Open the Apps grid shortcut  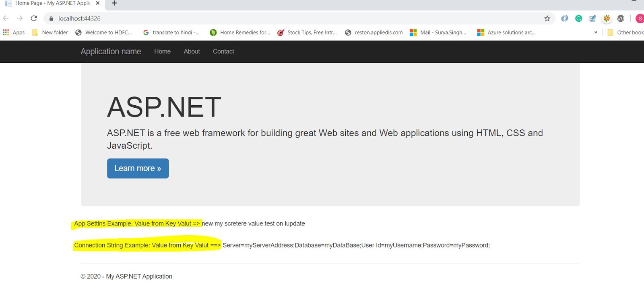click(x=14, y=33)
